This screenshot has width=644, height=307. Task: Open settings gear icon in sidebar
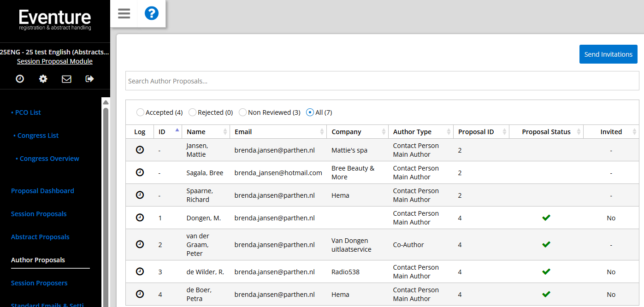43,79
